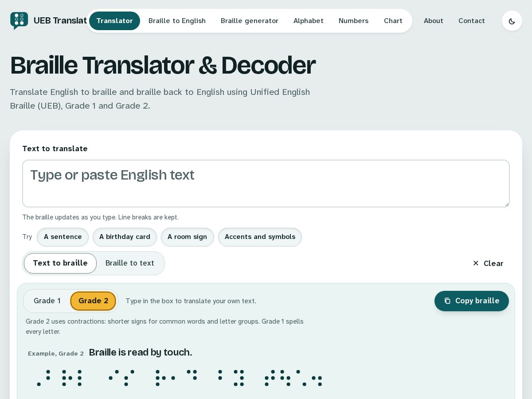Try the 'A sentence' example
Screen dimensions: 532x399
[x=63, y=237]
